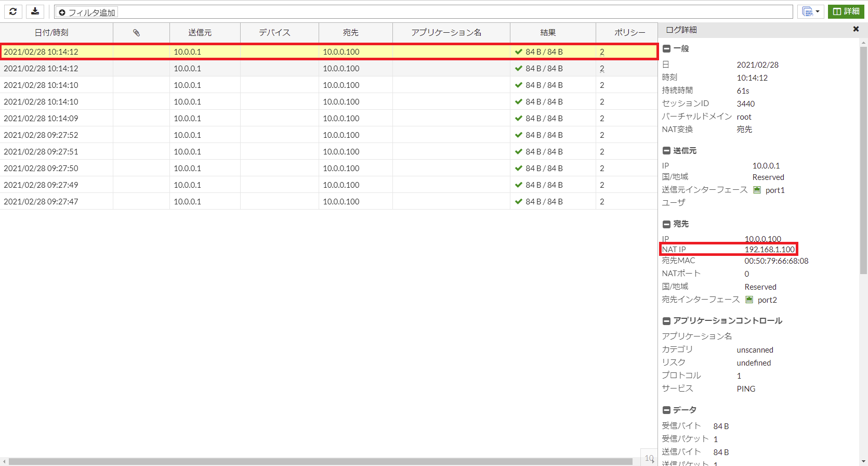Select log row dated 2021/02/28 09:27:51

tap(328, 151)
